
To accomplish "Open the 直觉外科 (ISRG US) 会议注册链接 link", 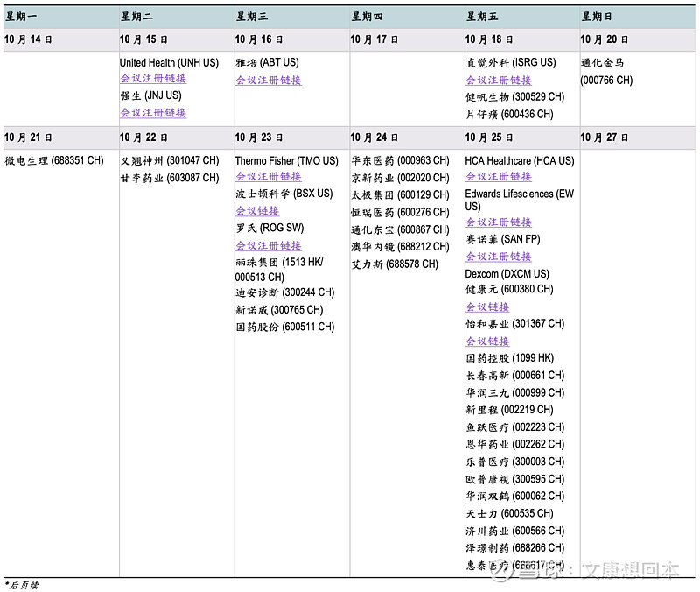I will [499, 81].
